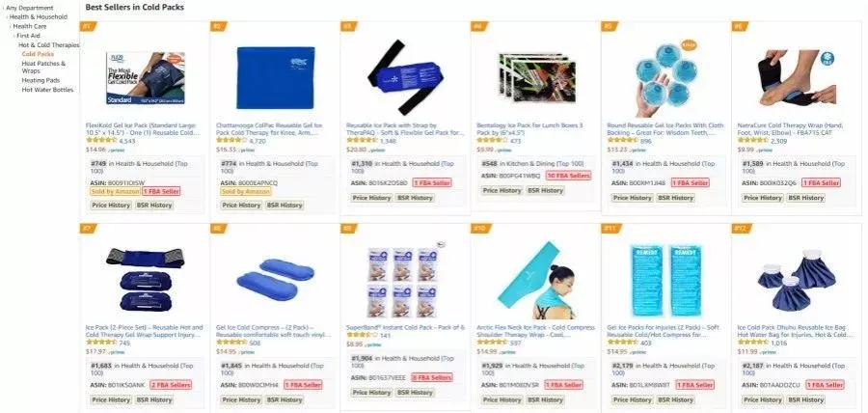The width and height of the screenshot is (868, 413).
Task: Click Sold by Amazon badge under Chattanooga ColPac
Action: click(x=246, y=191)
